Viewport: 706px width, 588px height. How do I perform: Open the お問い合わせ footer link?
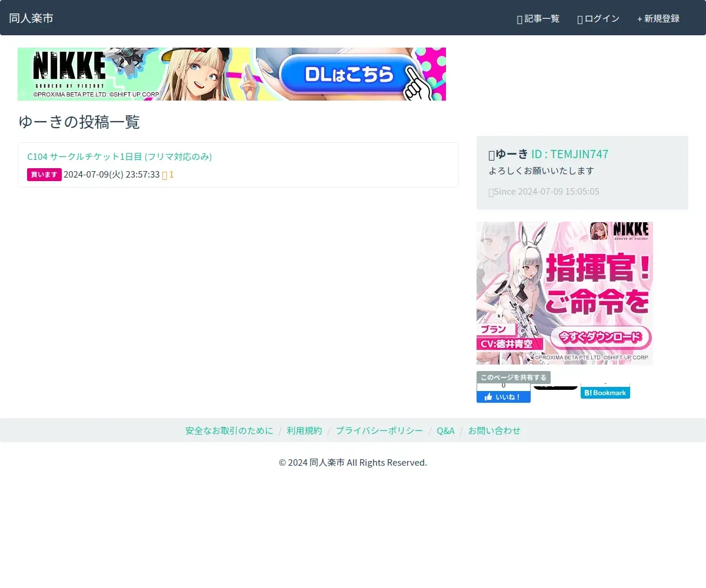494,430
